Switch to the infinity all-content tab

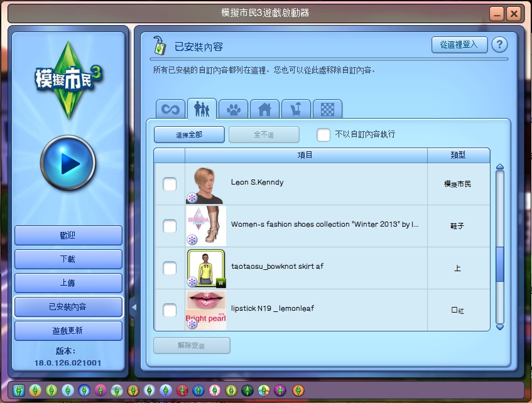pos(170,109)
